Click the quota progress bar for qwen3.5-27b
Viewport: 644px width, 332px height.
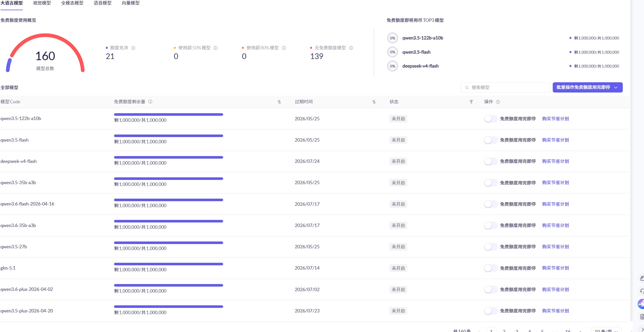pyautogui.click(x=168, y=243)
